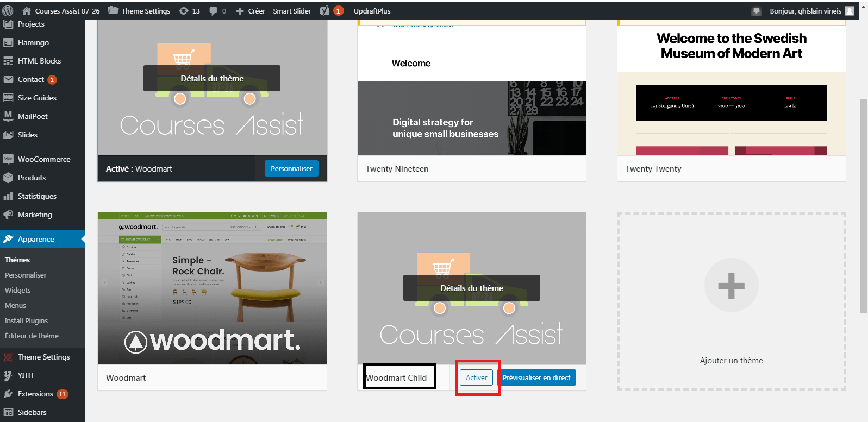Click the HTML Blocks icon in the sidebar
Viewport: 868px width, 422px height.
[8, 61]
